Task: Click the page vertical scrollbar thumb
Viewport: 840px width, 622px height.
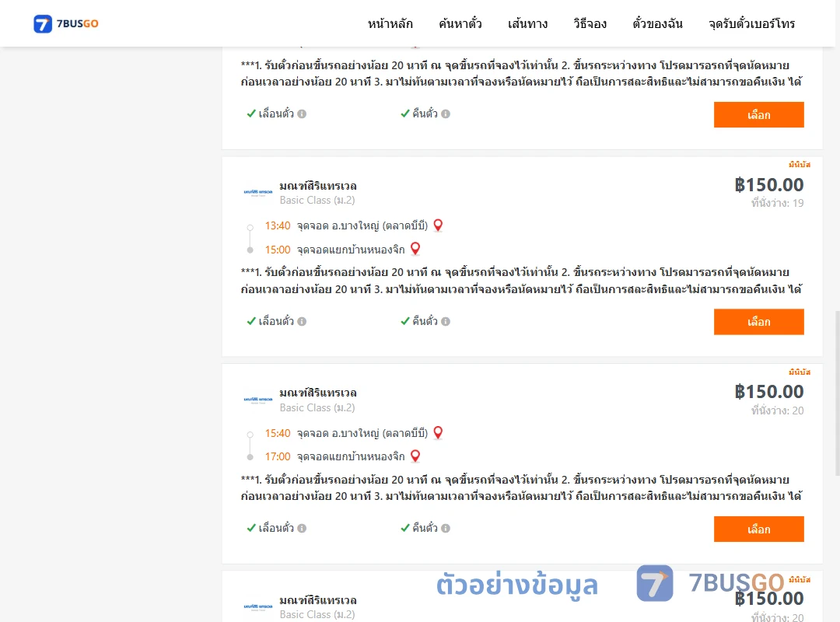Action: (x=838, y=393)
